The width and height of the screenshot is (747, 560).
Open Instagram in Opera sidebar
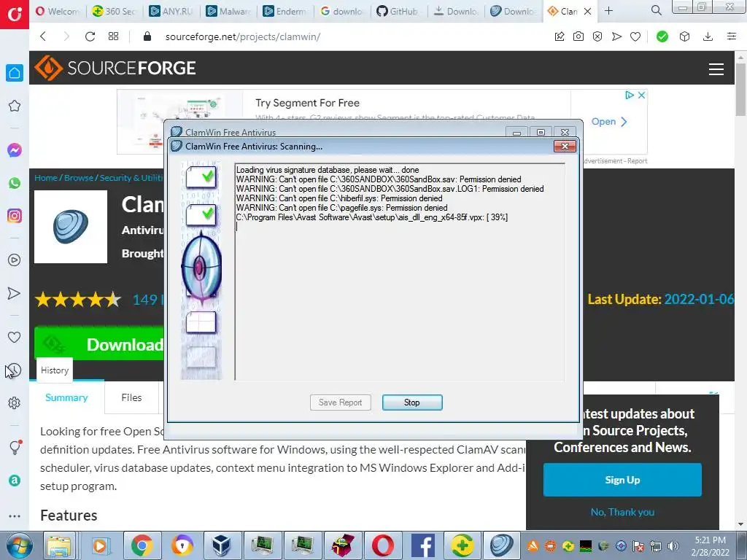15,216
